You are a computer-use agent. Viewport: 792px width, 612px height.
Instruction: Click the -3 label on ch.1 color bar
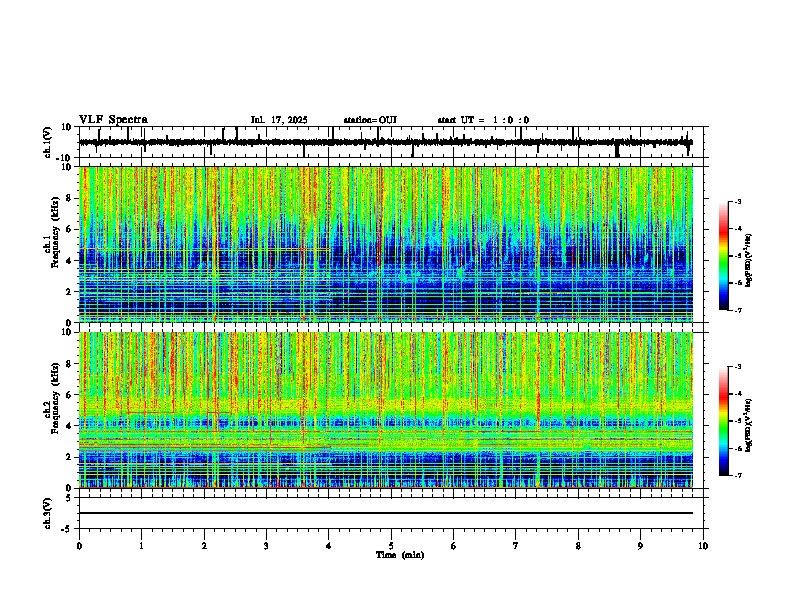737,201
